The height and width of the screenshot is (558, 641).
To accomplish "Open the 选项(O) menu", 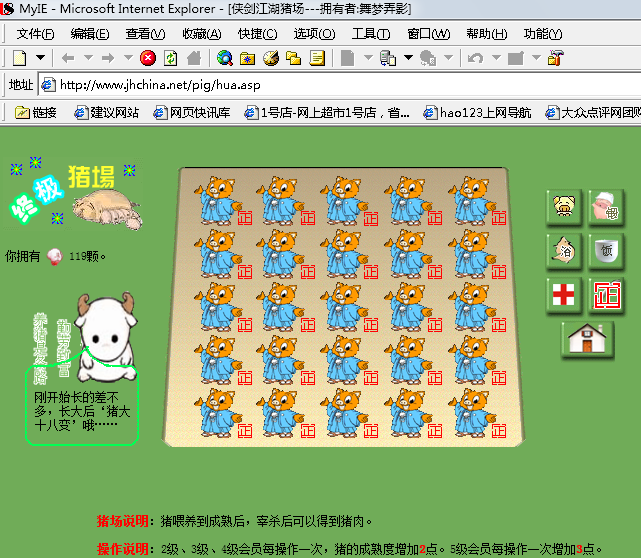I will (x=314, y=34).
